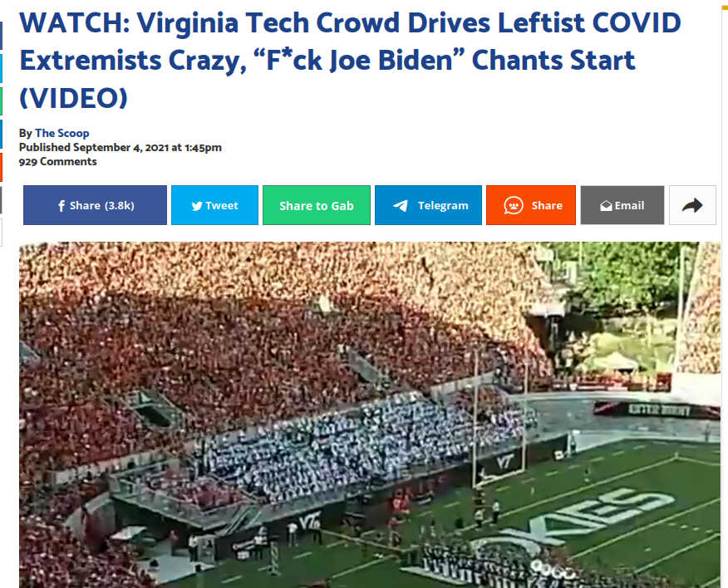This screenshot has width=728, height=588.
Task: Open The Scoop author link
Action: (x=62, y=133)
